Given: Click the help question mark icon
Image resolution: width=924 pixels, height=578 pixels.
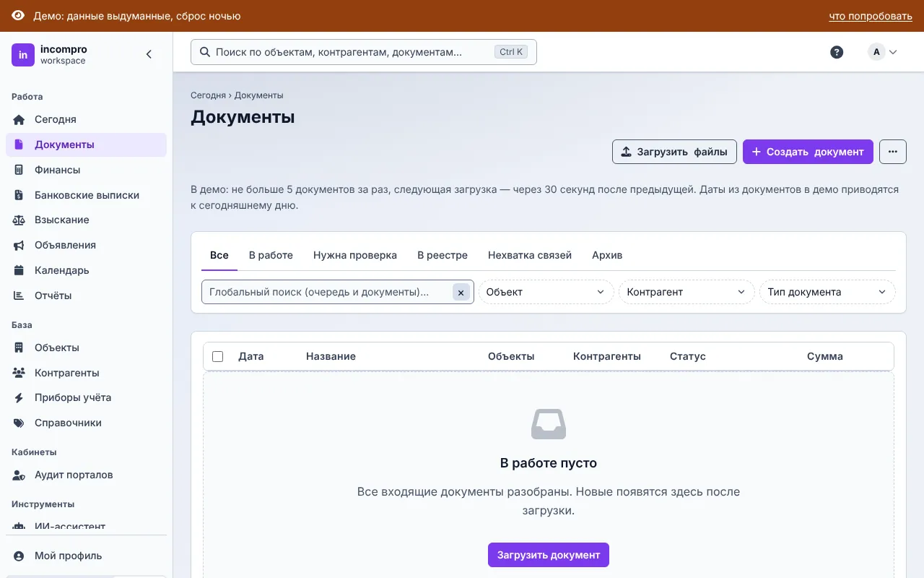Looking at the screenshot, I should point(837,52).
